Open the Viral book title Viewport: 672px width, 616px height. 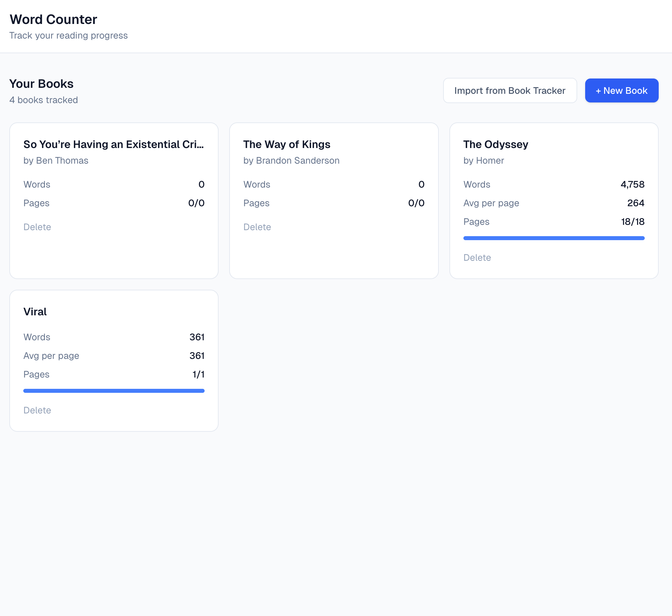coord(35,312)
